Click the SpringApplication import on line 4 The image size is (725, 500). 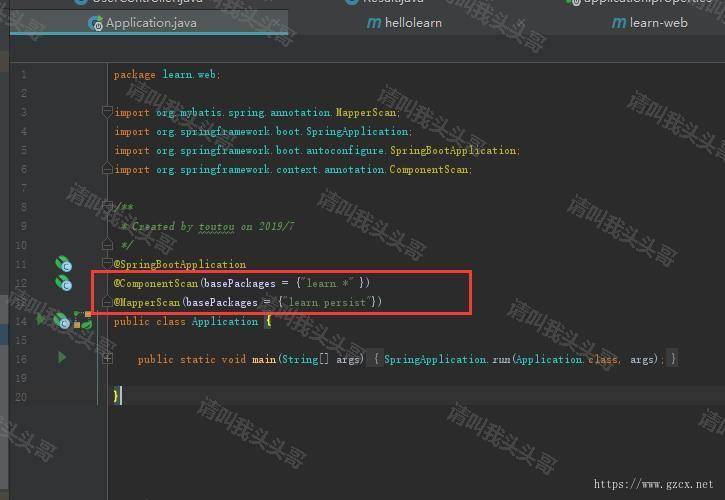[x=357, y=131]
